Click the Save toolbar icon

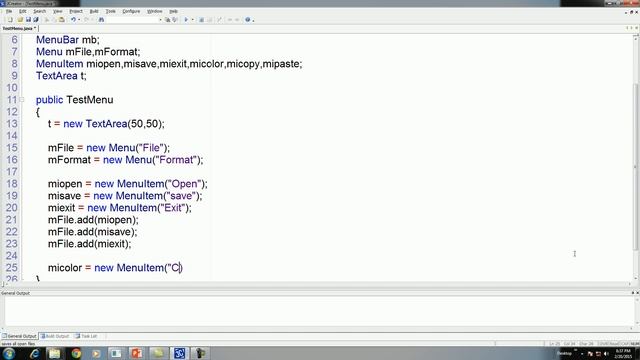click(28, 20)
